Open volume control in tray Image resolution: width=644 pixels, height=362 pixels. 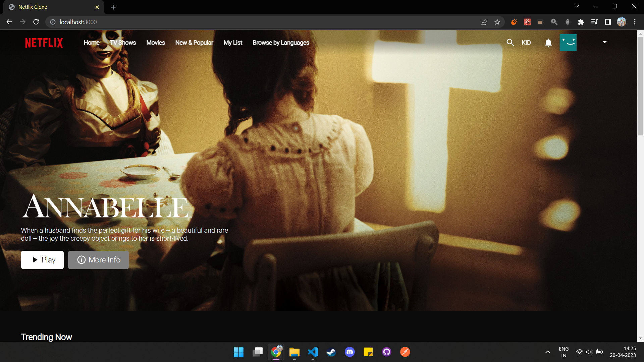pos(589,352)
